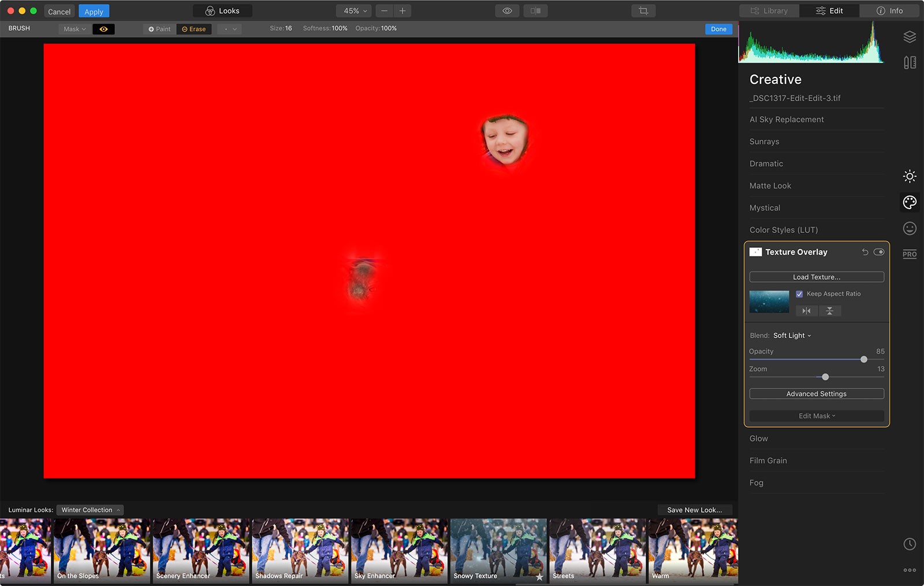
Task: Open the 45% zoom level dropdown
Action: click(x=354, y=11)
